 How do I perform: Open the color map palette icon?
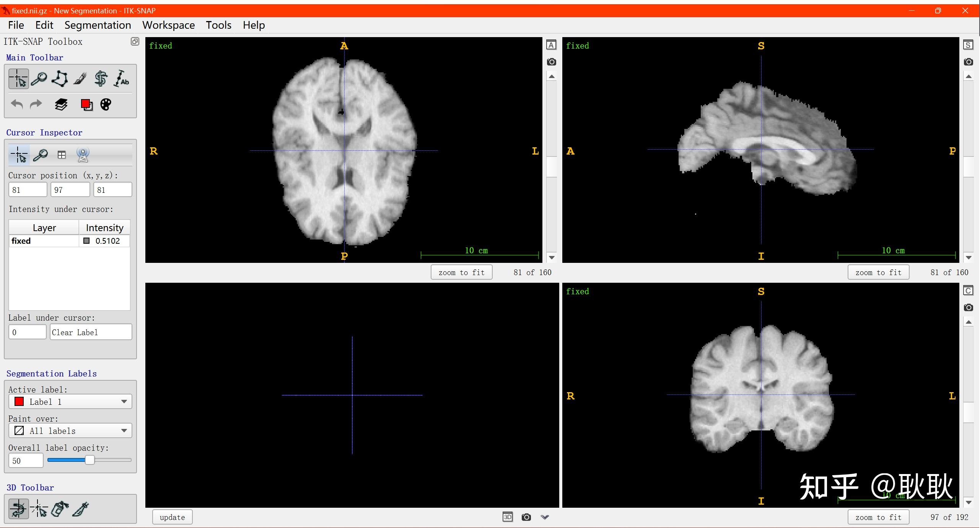(x=106, y=104)
